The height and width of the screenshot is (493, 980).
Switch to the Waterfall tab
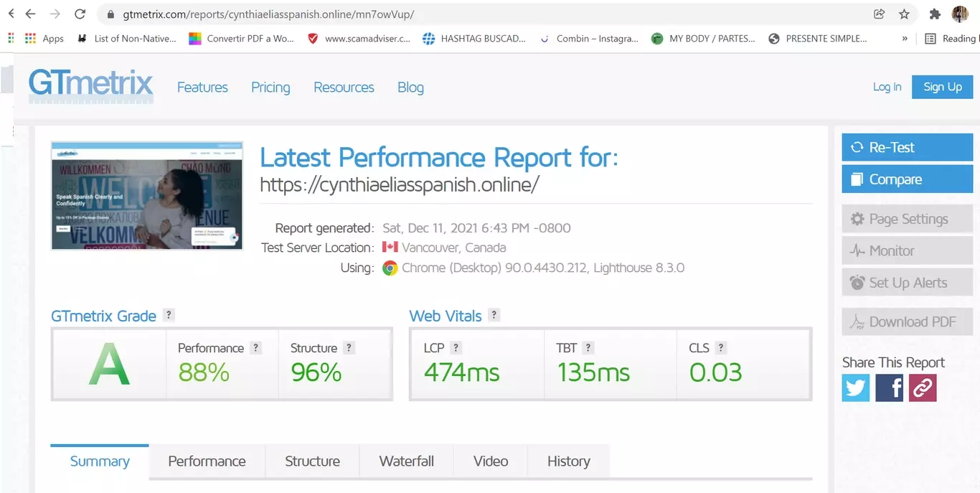pos(407,461)
